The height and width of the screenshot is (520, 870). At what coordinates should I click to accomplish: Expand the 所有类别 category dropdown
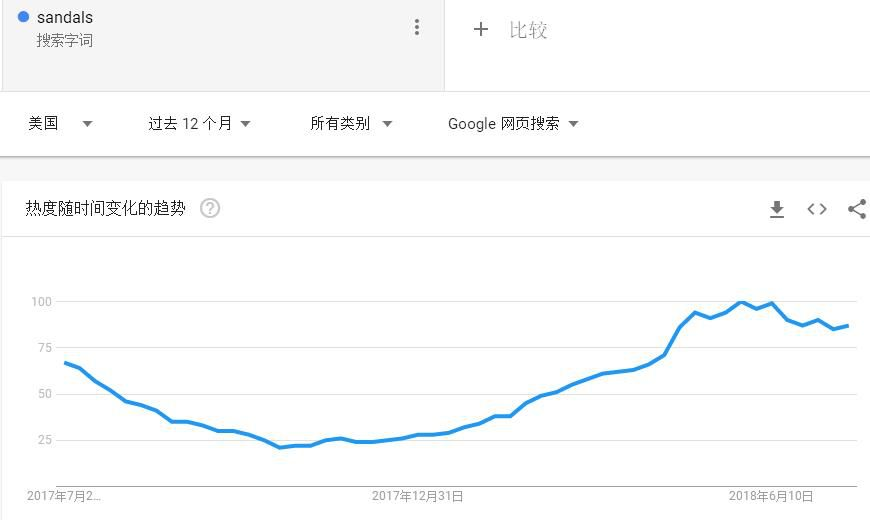351,124
